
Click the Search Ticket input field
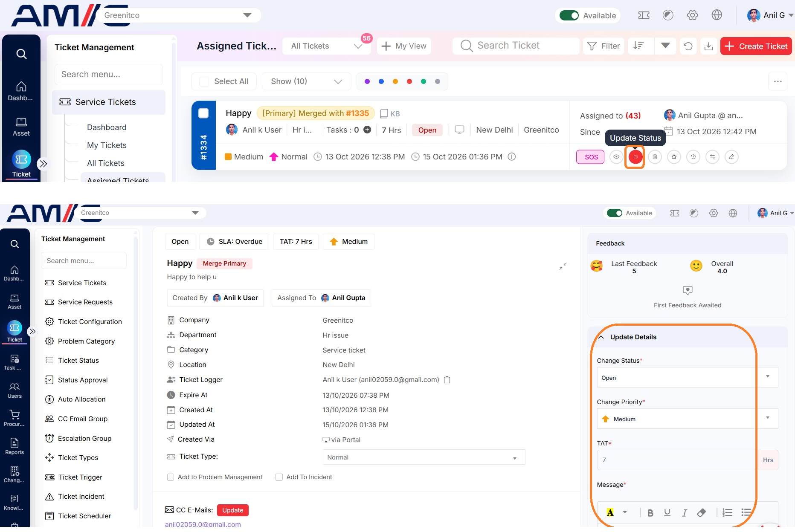click(516, 46)
